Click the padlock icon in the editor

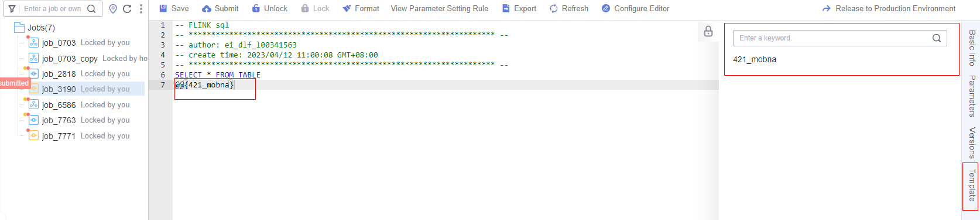(x=708, y=32)
